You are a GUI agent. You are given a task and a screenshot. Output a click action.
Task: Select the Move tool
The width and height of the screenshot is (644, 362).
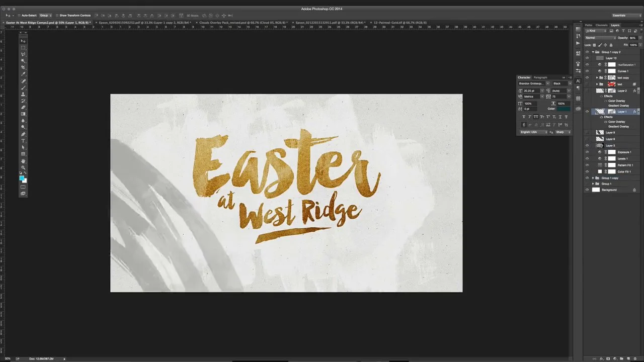(23, 41)
